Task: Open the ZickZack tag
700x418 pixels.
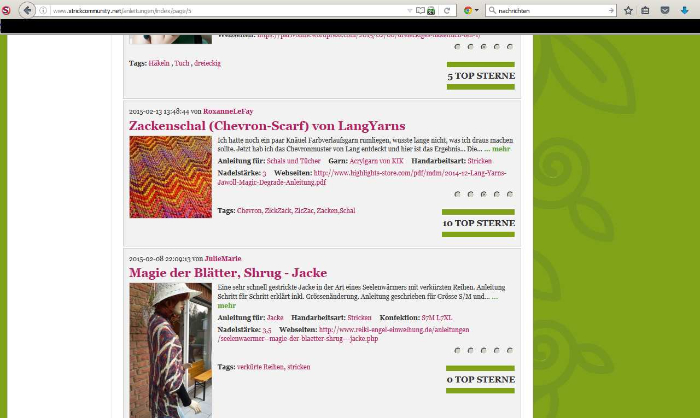Action: click(278, 210)
